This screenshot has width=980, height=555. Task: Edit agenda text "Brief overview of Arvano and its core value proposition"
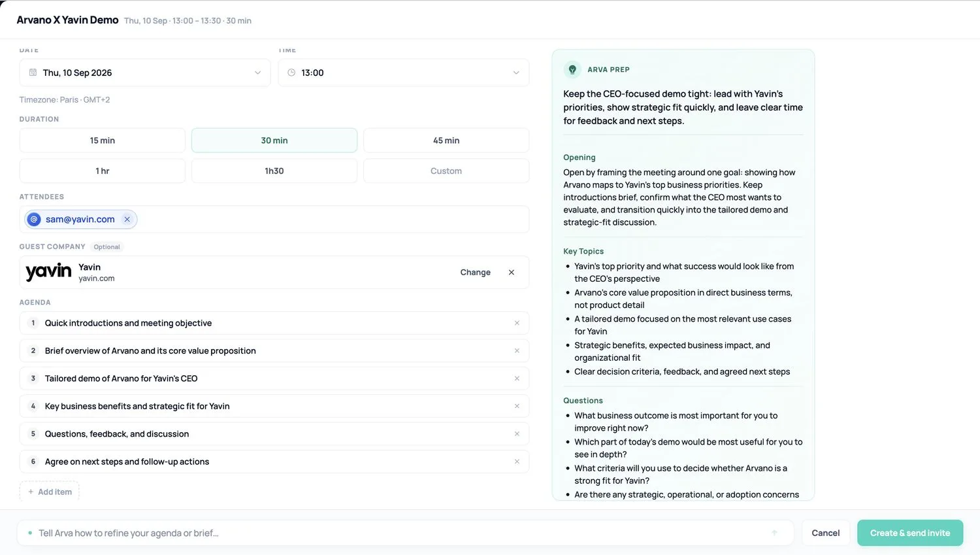[150, 351]
